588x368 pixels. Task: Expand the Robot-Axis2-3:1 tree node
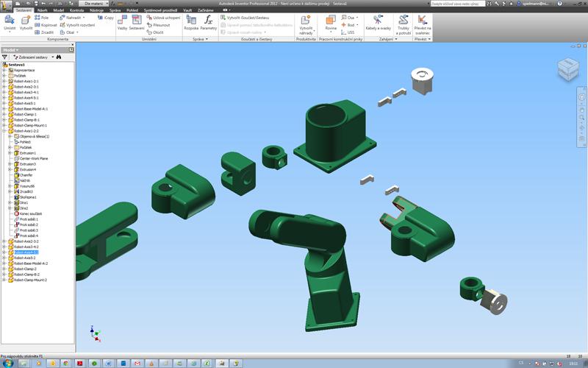(x=4, y=87)
